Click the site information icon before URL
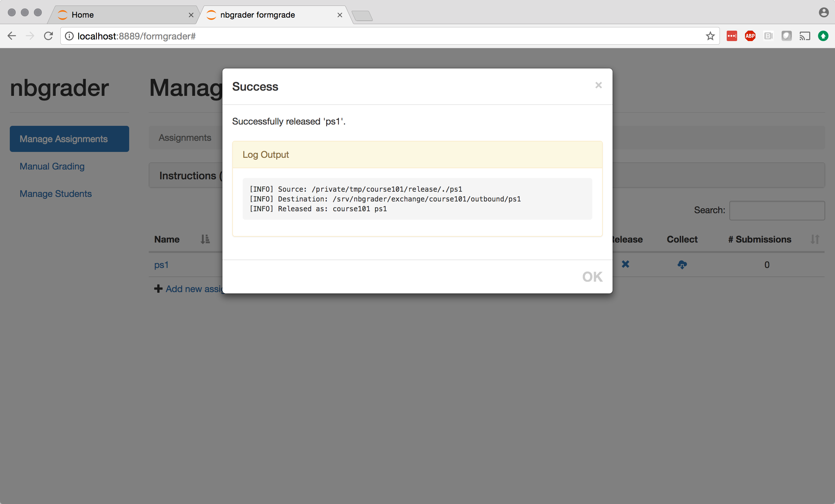835x504 pixels. click(69, 36)
